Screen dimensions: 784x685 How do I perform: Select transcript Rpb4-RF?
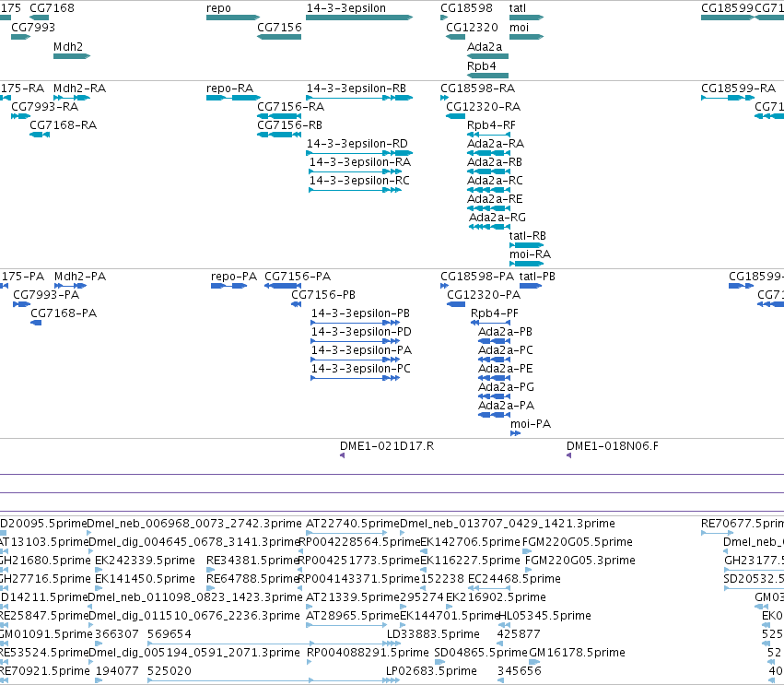coord(488,135)
